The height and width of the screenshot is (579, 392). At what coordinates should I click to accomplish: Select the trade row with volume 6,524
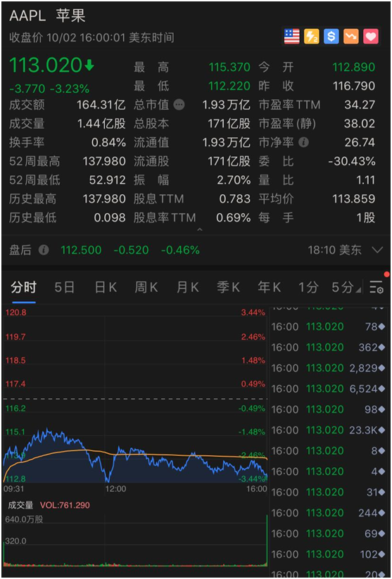tap(329, 389)
